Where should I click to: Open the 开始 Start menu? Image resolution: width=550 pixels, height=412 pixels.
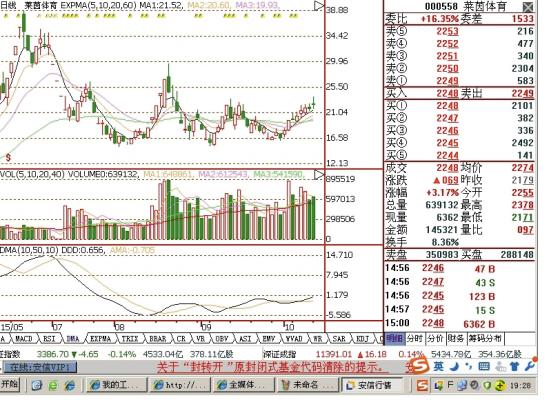[10, 385]
